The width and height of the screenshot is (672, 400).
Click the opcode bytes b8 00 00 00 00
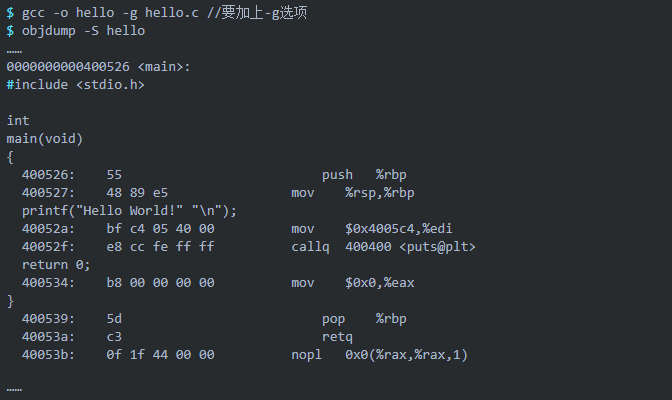(x=160, y=282)
